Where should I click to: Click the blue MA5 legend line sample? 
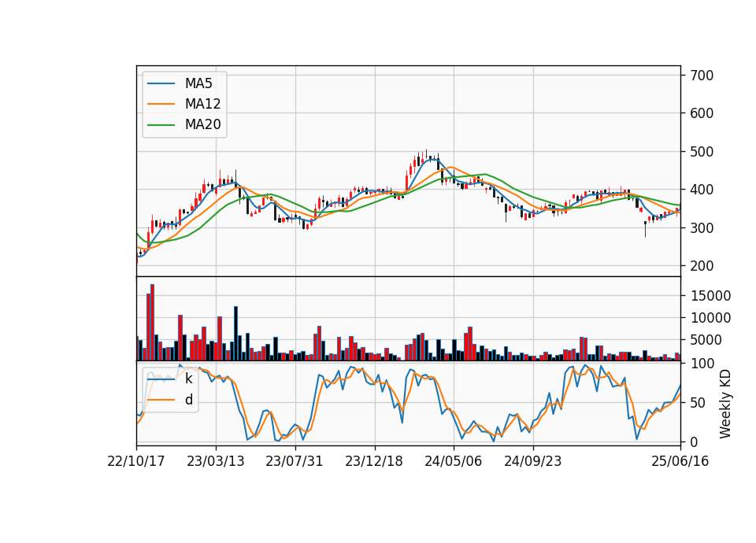tap(161, 84)
